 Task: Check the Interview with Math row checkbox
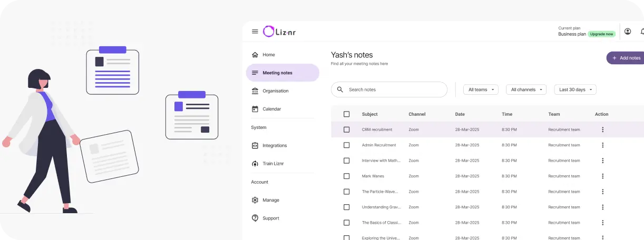[346, 161]
